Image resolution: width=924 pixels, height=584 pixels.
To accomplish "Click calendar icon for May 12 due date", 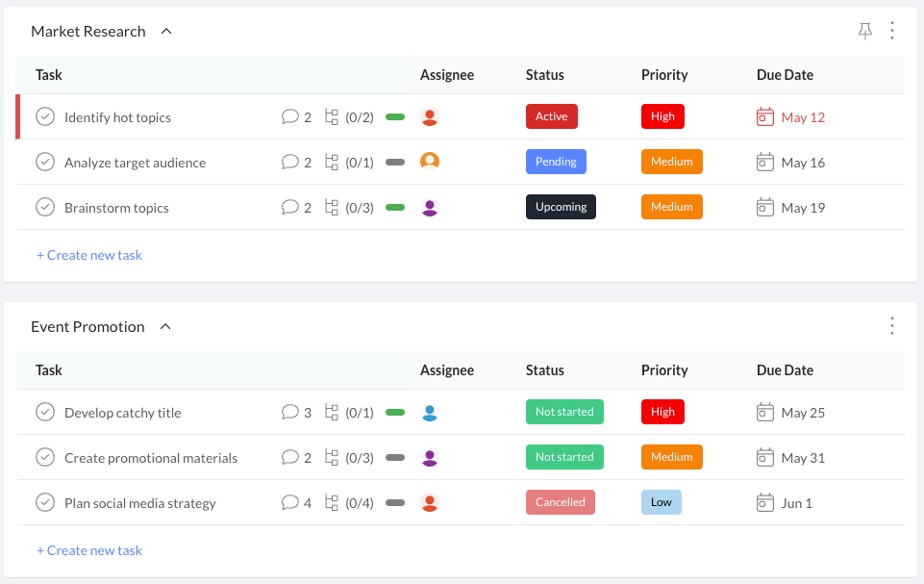I will [x=764, y=116].
